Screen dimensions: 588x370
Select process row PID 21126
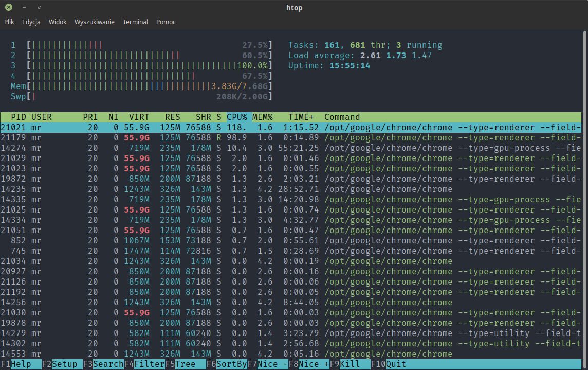291,281
